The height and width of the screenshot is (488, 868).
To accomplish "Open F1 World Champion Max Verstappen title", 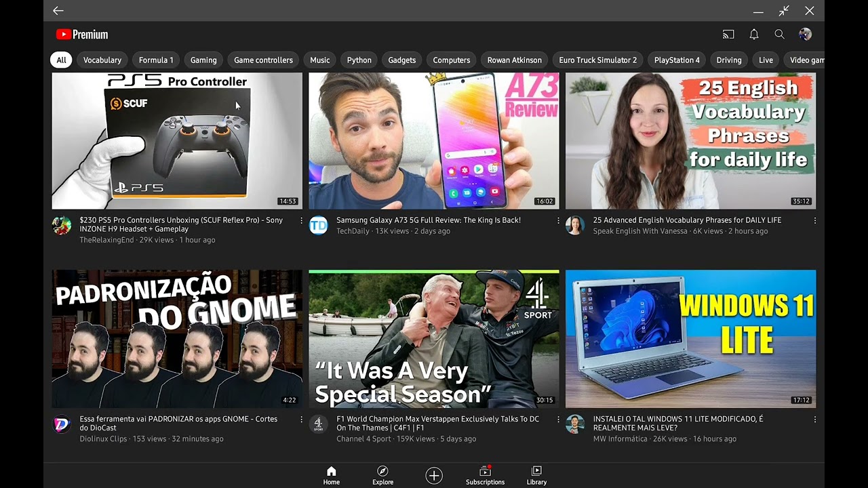I will point(438,423).
